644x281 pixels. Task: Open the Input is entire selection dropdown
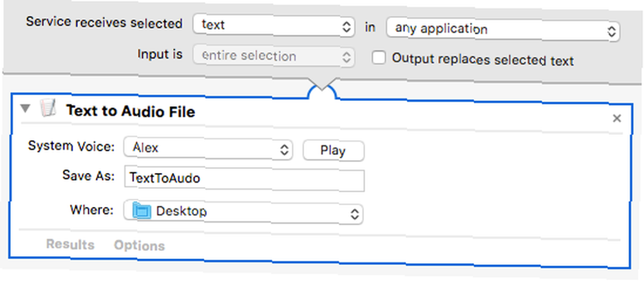click(274, 57)
